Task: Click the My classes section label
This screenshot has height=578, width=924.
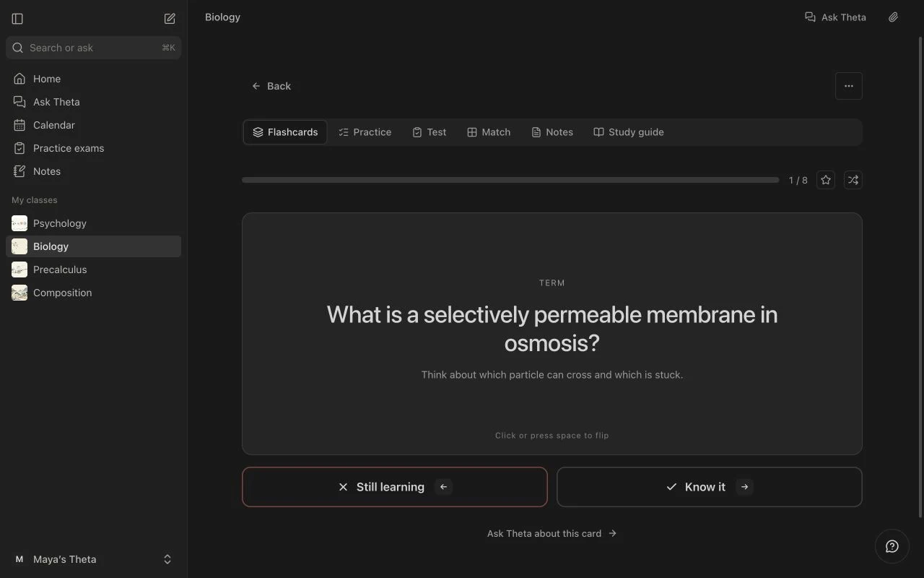Action: 35,200
